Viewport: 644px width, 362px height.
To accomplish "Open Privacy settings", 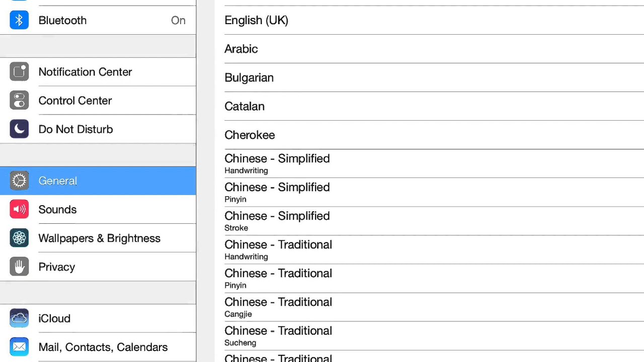I will (98, 266).
